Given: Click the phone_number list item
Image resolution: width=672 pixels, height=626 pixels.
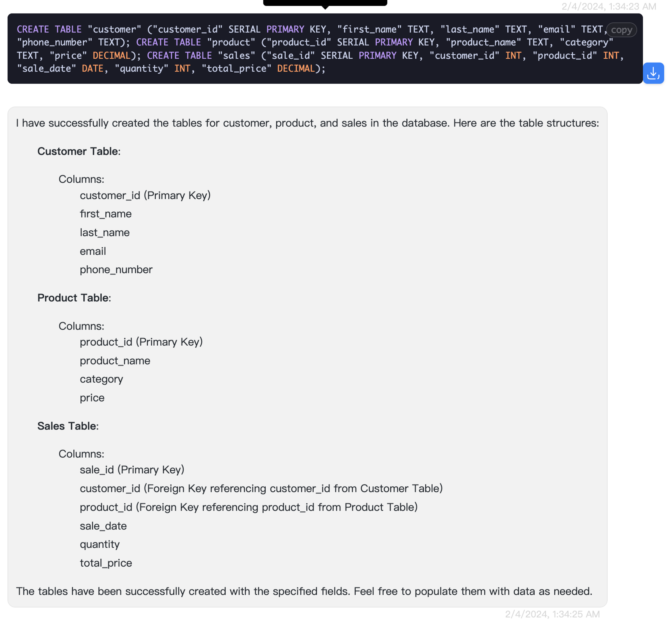Looking at the screenshot, I should tap(116, 269).
